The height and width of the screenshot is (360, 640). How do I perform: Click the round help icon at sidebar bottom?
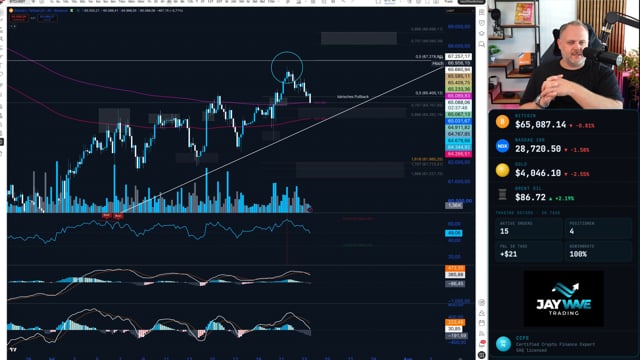coord(482,355)
